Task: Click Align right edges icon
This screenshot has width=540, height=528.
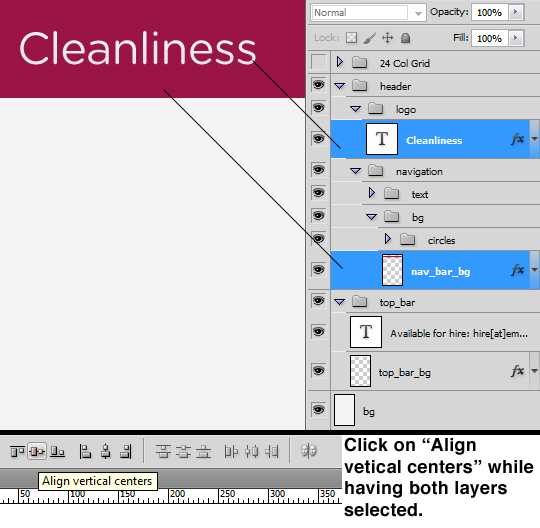Action: point(126,451)
